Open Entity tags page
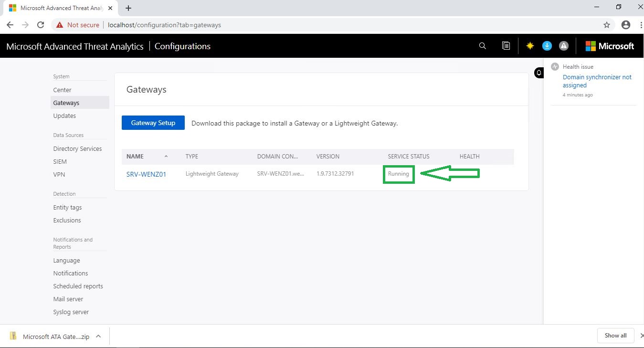Image resolution: width=644 pixels, height=348 pixels. coord(67,207)
